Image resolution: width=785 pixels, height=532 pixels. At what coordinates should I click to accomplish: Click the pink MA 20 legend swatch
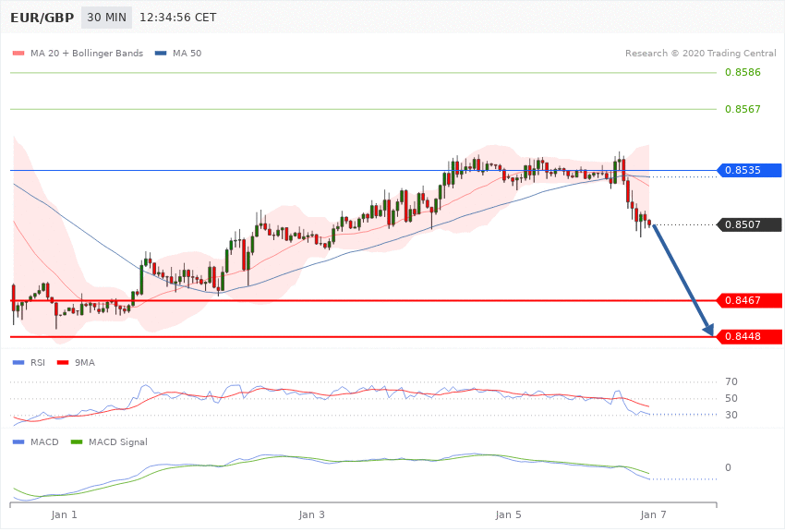18,53
